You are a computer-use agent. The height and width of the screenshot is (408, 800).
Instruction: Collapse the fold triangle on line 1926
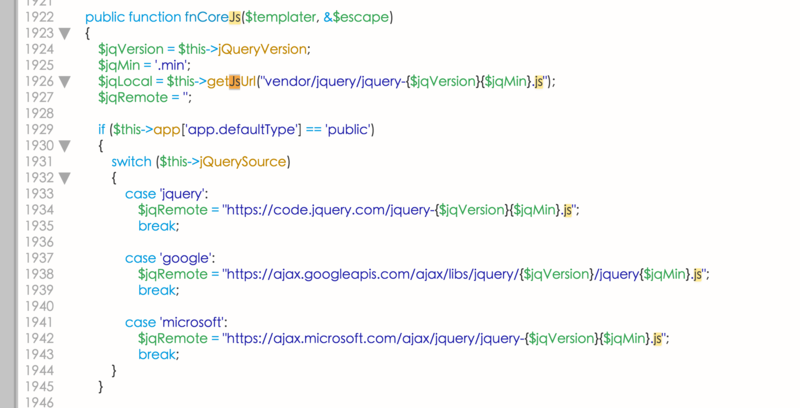point(64,82)
